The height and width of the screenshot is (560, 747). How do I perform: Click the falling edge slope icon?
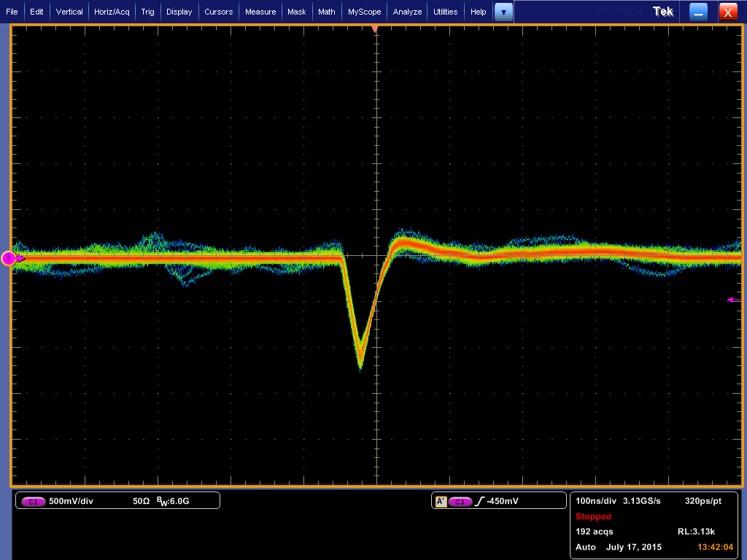coord(480,502)
